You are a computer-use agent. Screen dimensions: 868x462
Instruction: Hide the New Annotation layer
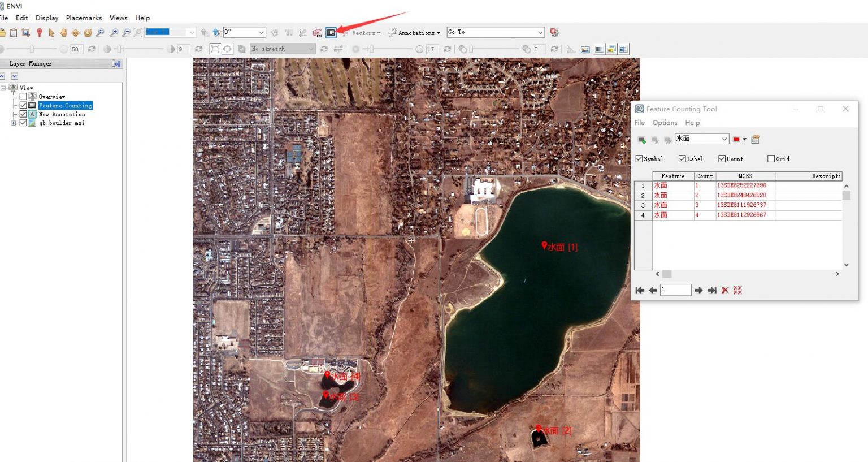pos(23,114)
